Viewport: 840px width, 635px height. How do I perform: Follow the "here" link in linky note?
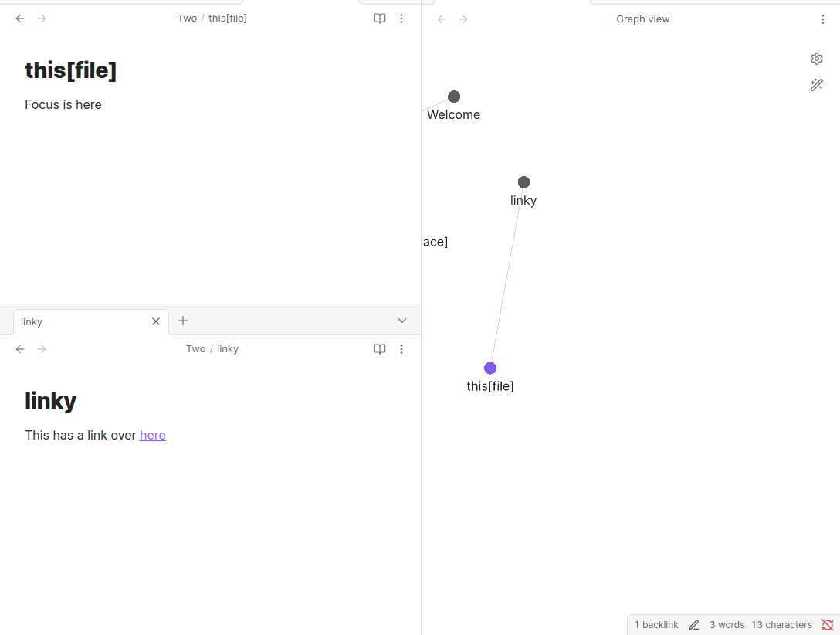153,435
